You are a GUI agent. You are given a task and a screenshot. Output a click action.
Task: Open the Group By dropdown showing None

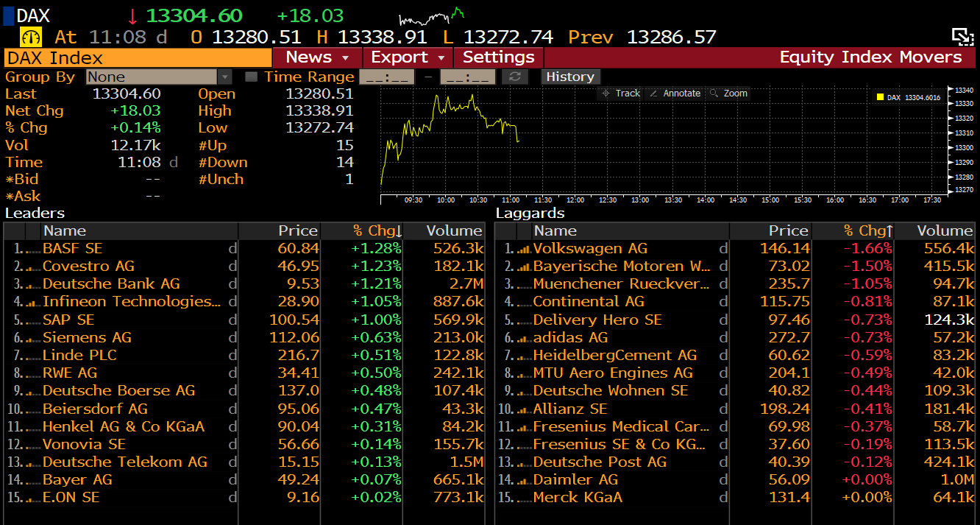(159, 77)
